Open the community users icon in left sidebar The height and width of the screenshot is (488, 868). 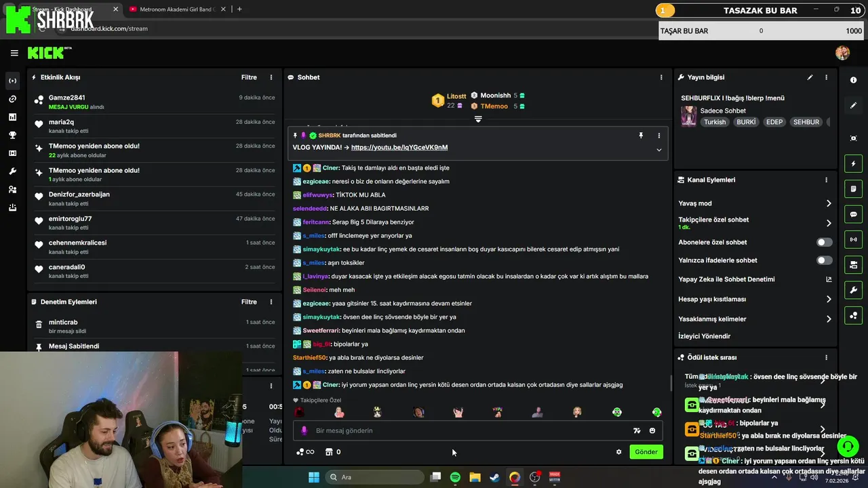click(x=12, y=189)
